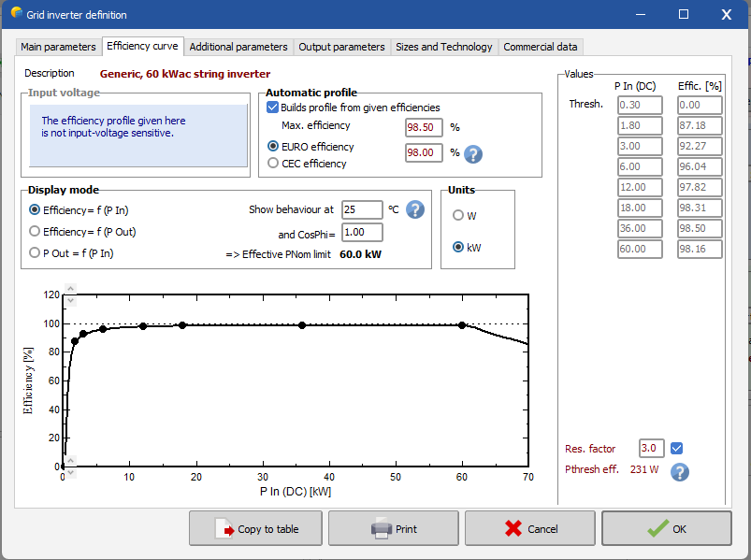Open the Additional parameters tab
Image resolution: width=751 pixels, height=560 pixels.
[238, 47]
